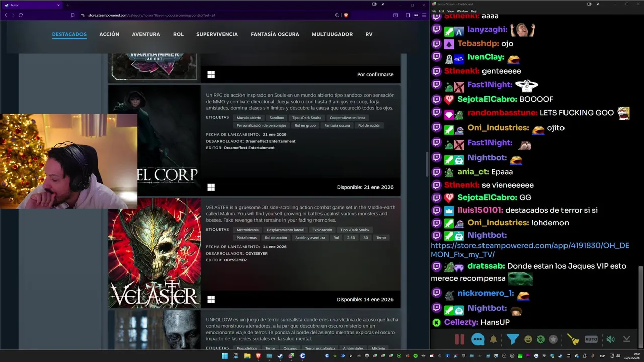Select the ROL category tab
The width and height of the screenshot is (644, 362).
pos(178,34)
